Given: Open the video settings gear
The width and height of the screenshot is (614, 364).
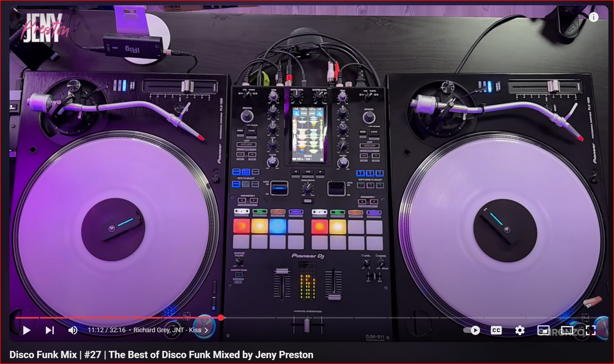Looking at the screenshot, I should click(x=520, y=330).
